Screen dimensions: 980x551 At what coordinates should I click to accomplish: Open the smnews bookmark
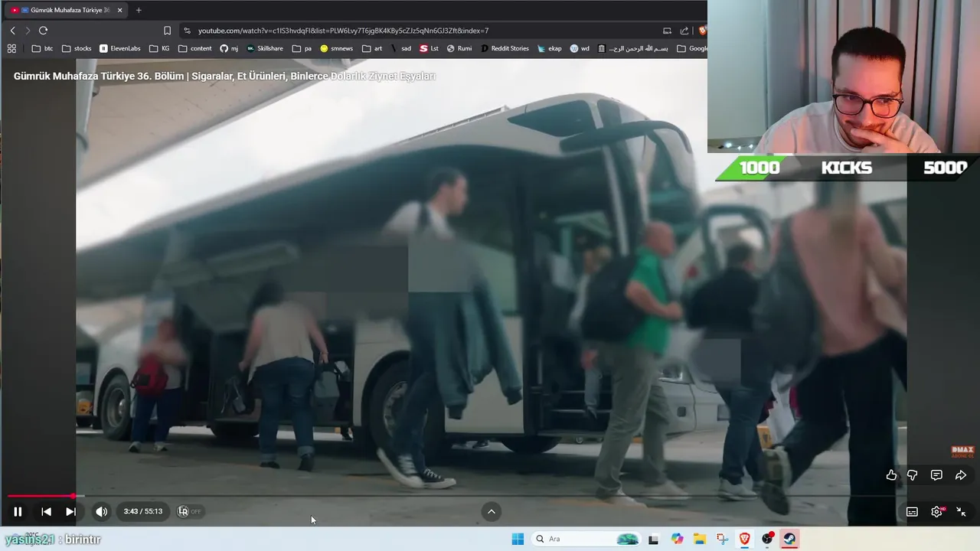tap(337, 48)
